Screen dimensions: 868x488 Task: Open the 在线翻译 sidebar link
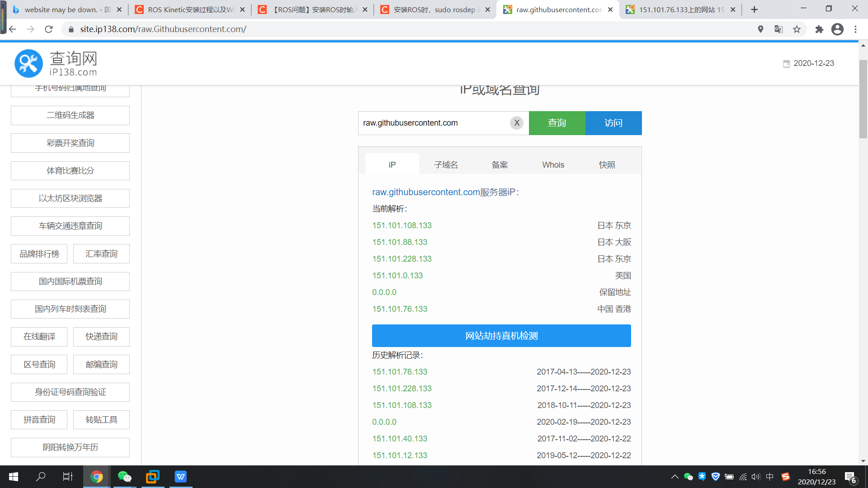(39, 337)
